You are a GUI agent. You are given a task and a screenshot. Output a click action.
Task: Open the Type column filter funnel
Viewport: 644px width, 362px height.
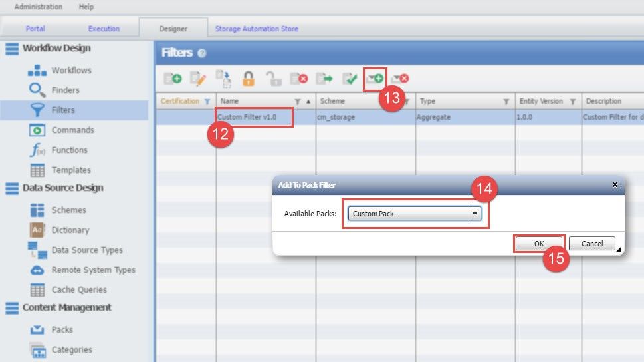(506, 102)
